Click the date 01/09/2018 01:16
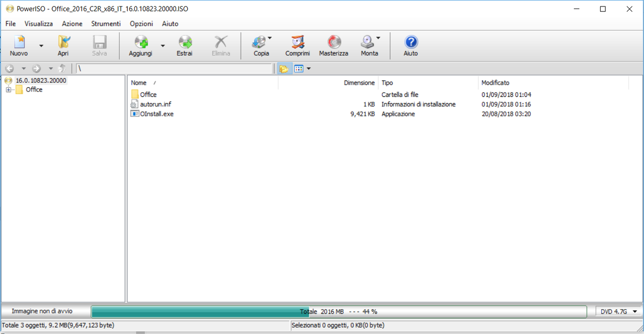Viewport: 644px width, 334px height. click(x=506, y=104)
